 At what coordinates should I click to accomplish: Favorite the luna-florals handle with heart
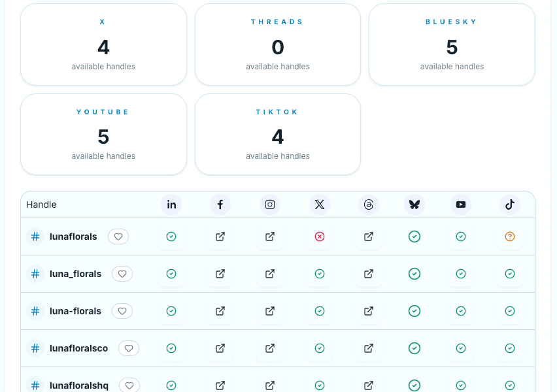[x=122, y=311]
